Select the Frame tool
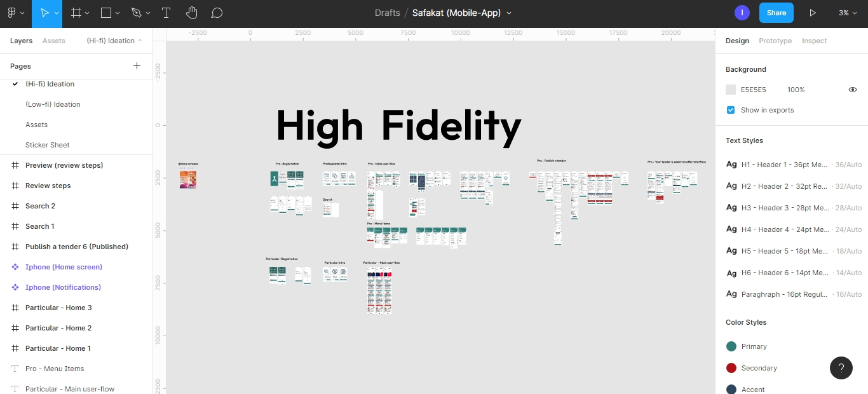 click(76, 13)
